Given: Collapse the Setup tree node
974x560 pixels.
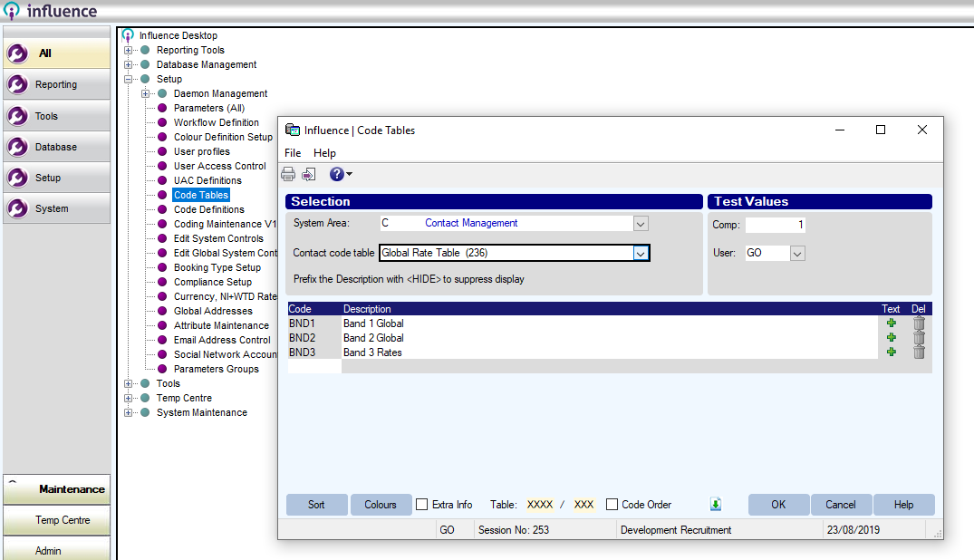Looking at the screenshot, I should (128, 79).
